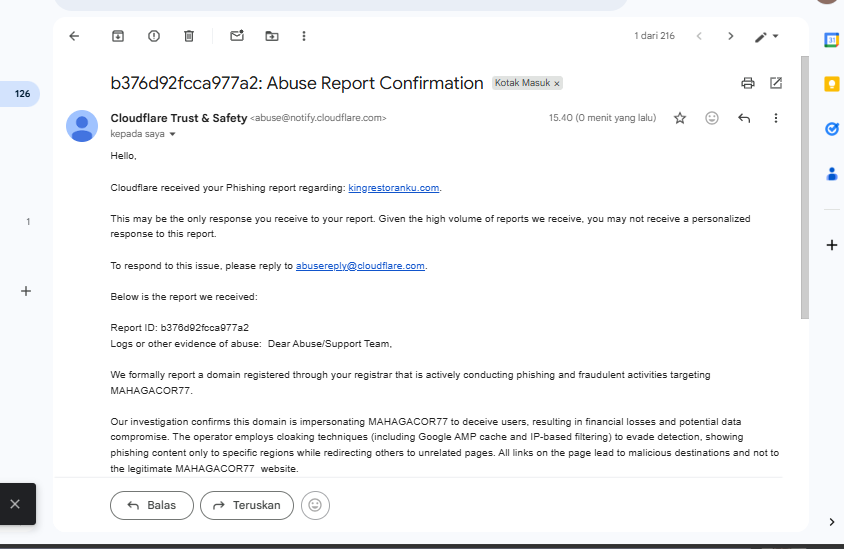Open Google Tasks side panel
The height and width of the screenshot is (549, 844).
point(832,129)
